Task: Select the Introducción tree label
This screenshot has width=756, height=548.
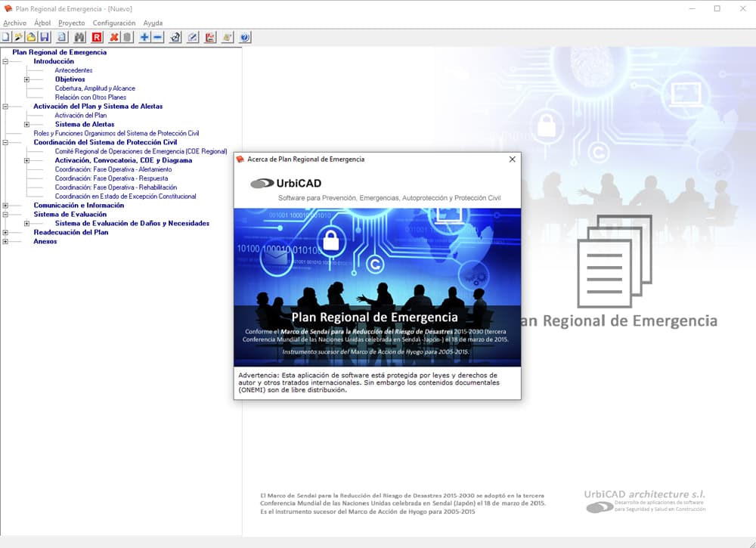Action: coord(54,61)
